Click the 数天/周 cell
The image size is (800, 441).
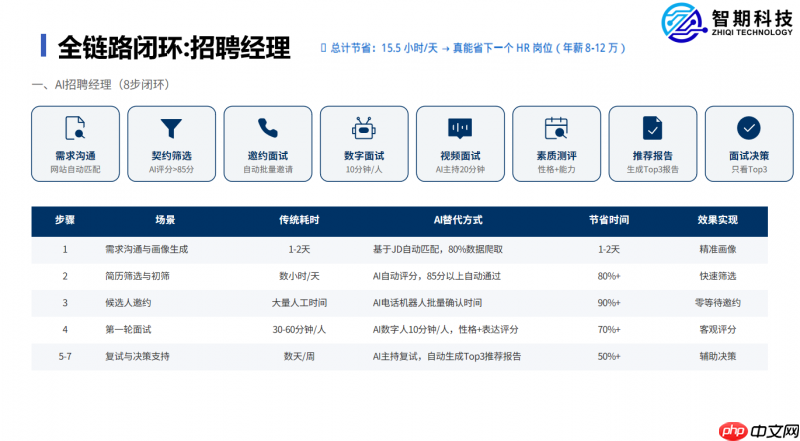click(299, 356)
